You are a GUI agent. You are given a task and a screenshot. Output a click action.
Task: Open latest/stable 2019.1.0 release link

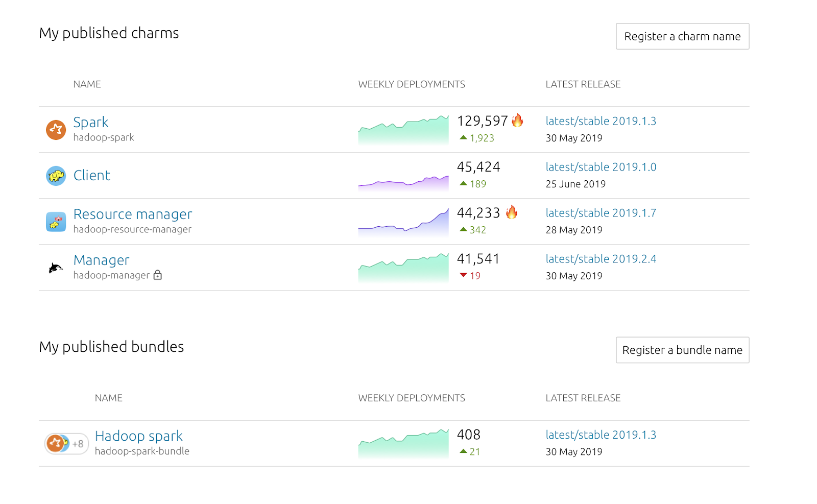[601, 167]
